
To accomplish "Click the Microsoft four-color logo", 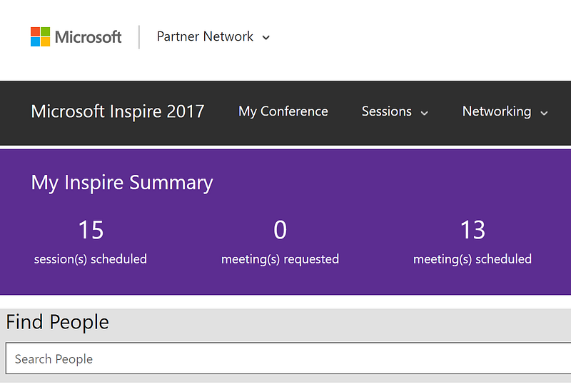I will (40, 37).
